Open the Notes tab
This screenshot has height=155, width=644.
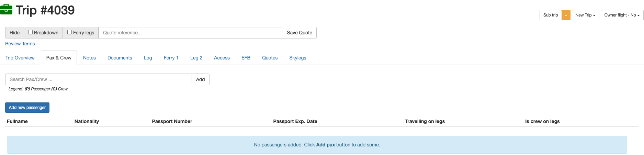[89, 58]
